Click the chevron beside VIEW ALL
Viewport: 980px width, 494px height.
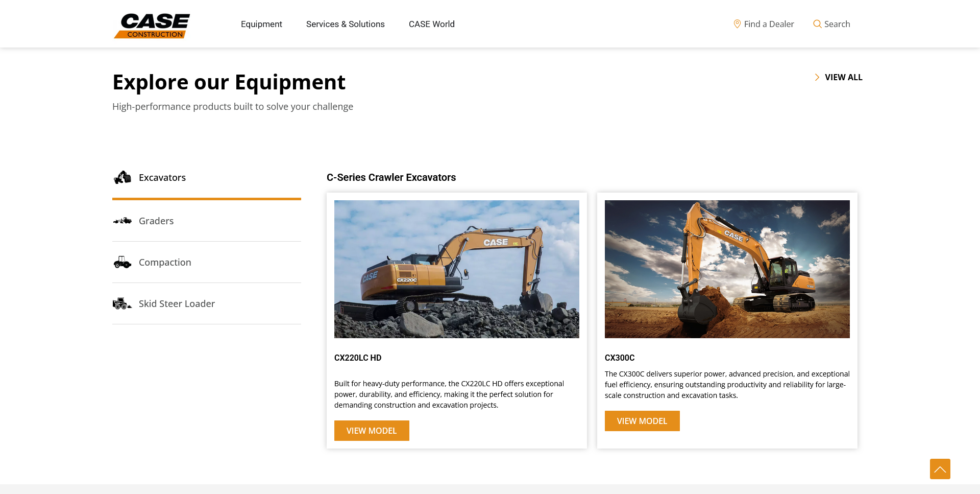pyautogui.click(x=817, y=77)
